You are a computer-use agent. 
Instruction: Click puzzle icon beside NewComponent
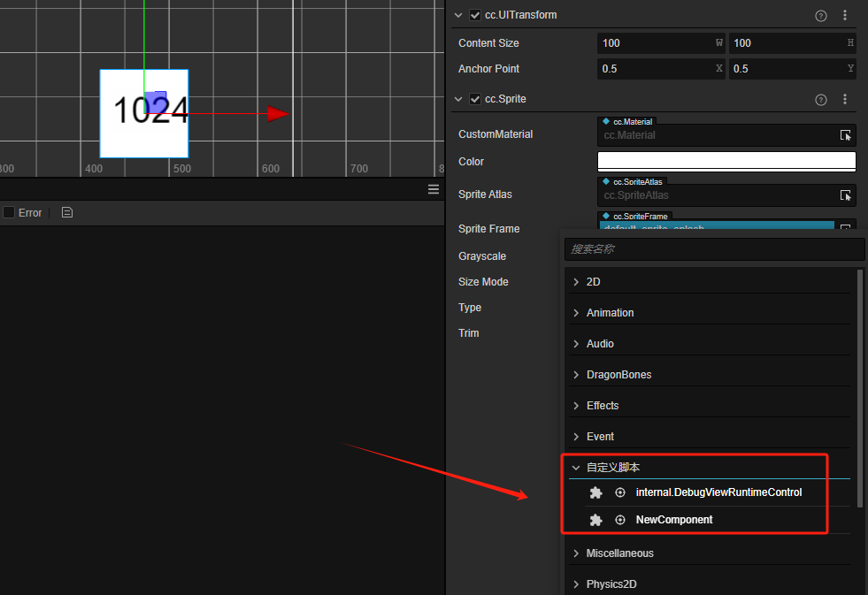coord(595,521)
